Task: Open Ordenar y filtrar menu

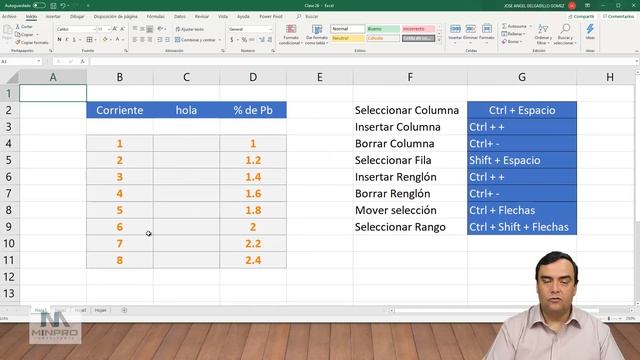Action: click(x=543, y=34)
